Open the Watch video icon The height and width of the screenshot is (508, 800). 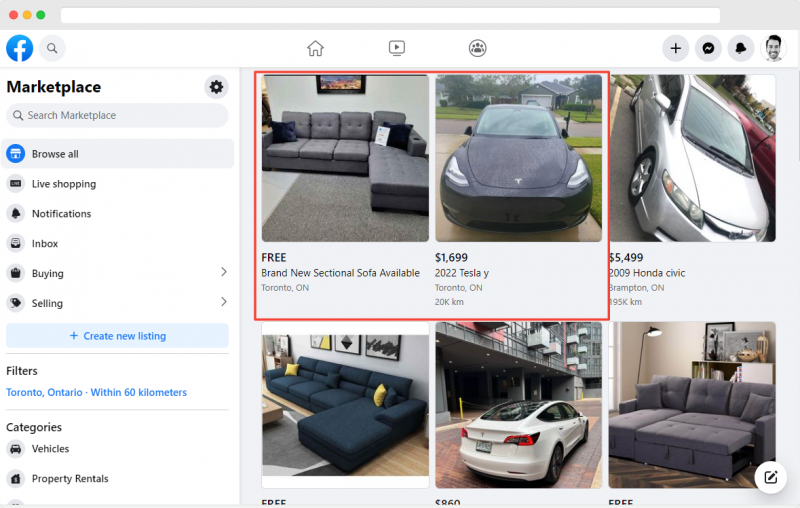pos(396,48)
